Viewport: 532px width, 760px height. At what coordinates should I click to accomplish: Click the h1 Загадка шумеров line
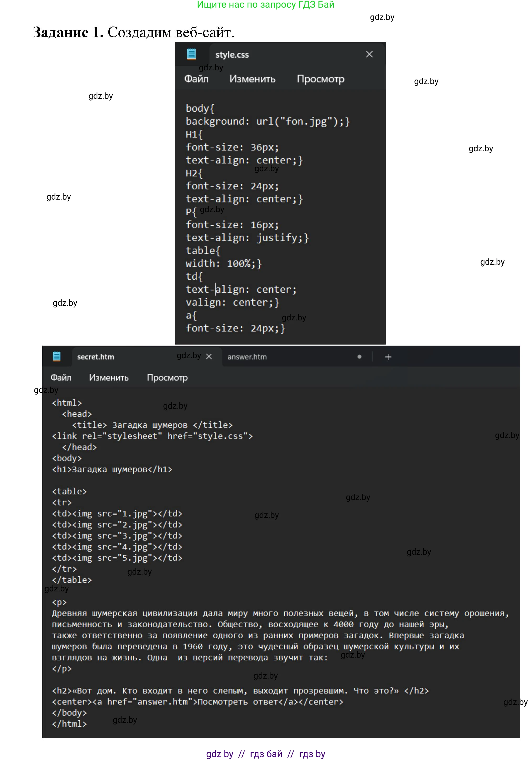pyautogui.click(x=112, y=469)
